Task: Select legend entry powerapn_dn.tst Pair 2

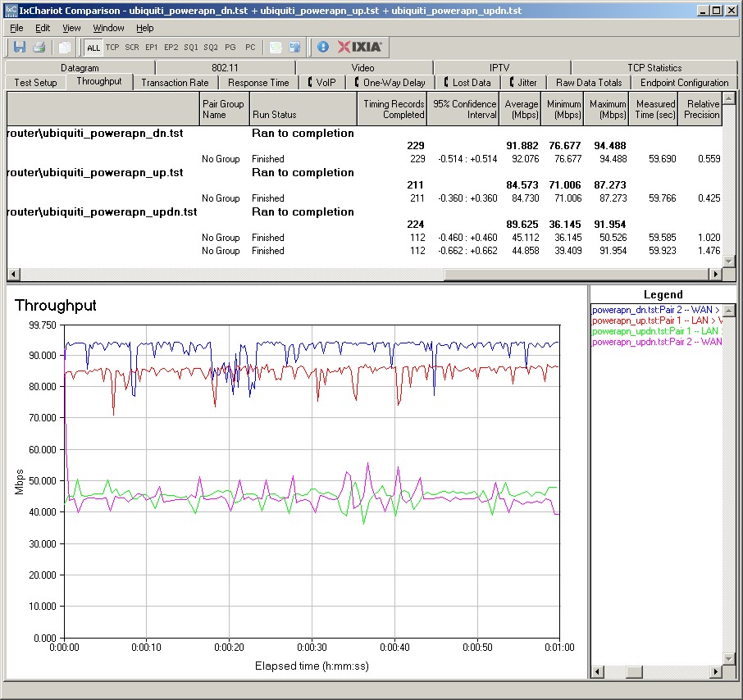Action: pos(656,310)
